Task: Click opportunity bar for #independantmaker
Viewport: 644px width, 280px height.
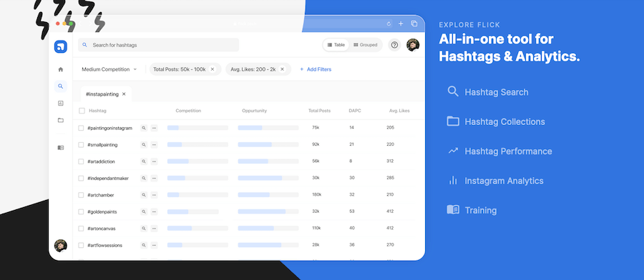Action: tap(268, 179)
